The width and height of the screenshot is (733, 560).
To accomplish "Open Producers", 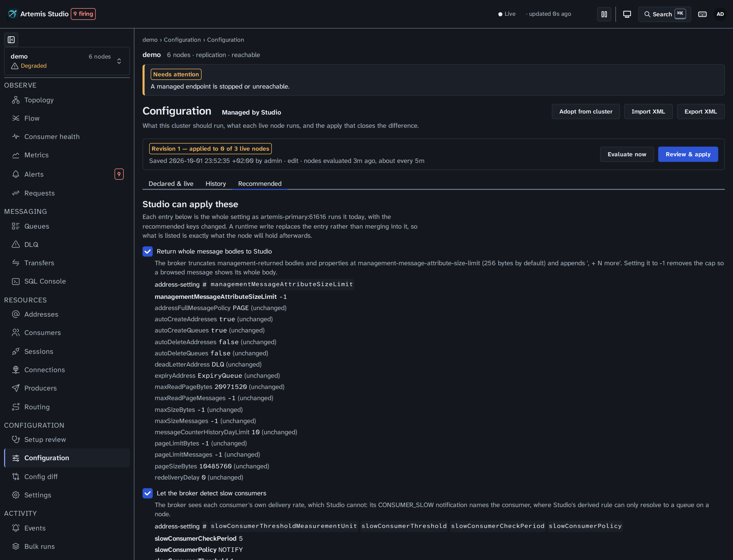I will (67, 388).
